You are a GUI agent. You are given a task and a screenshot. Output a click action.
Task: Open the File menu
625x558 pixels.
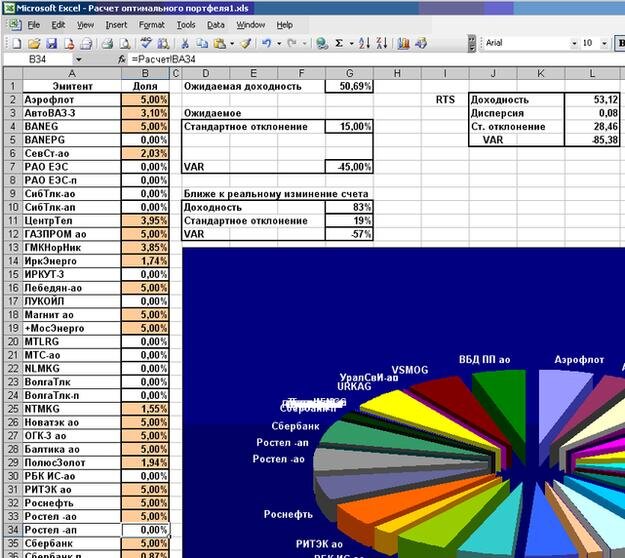33,25
